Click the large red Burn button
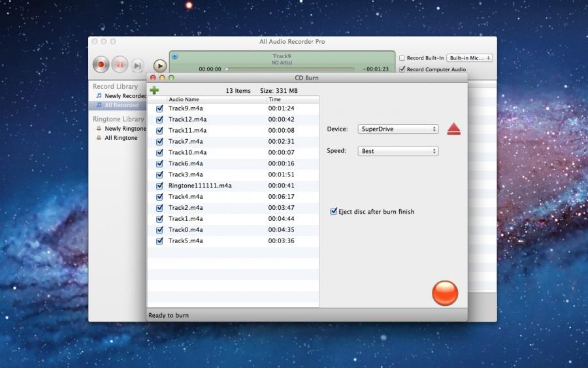 (445, 293)
